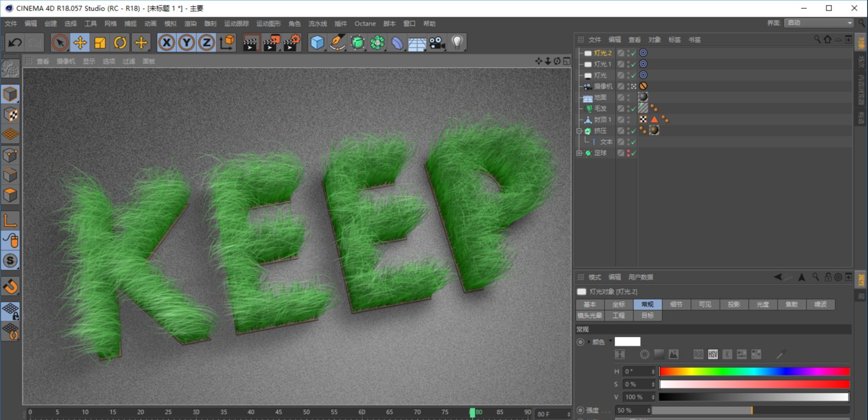Toggle Y axis lock
The width and height of the screenshot is (868, 420).
tap(186, 43)
